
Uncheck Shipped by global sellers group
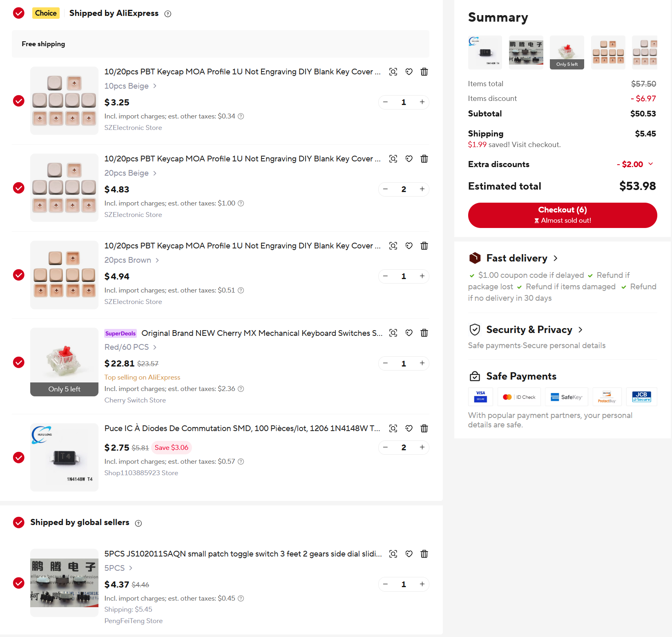tap(19, 523)
